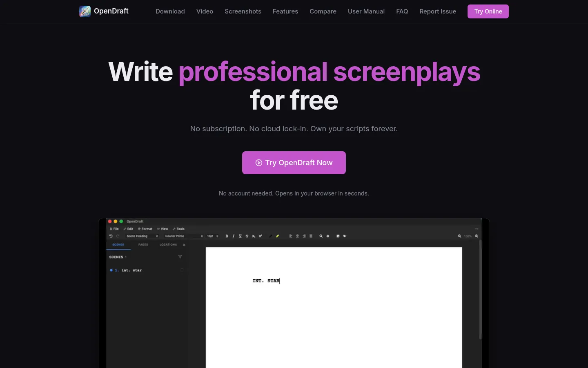Center-align text in the toolbar
The height and width of the screenshot is (368, 588).
coord(297,236)
